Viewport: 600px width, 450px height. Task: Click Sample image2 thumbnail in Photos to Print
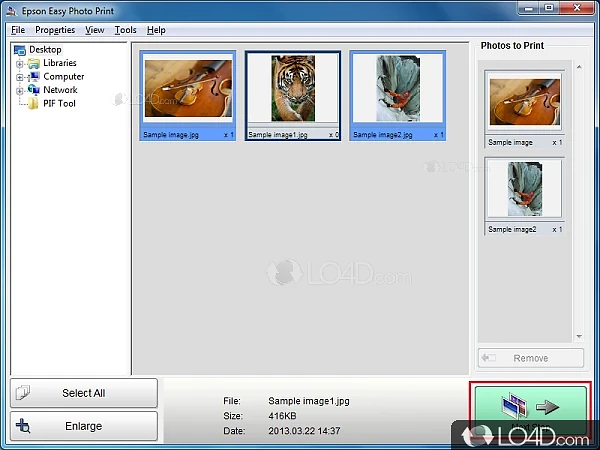(525, 189)
